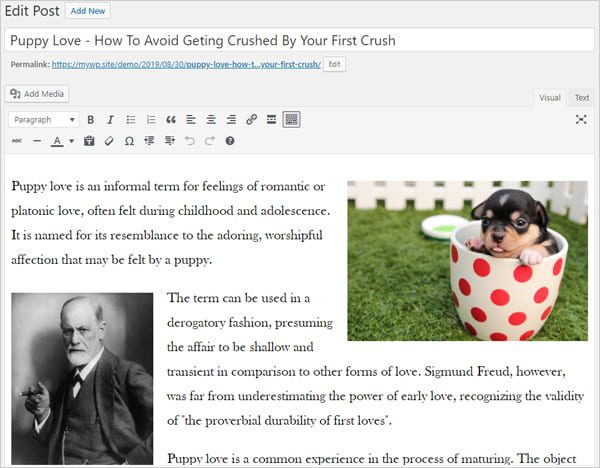Open the post permalink URL
Viewport: 600px width, 468px height.
(186, 64)
